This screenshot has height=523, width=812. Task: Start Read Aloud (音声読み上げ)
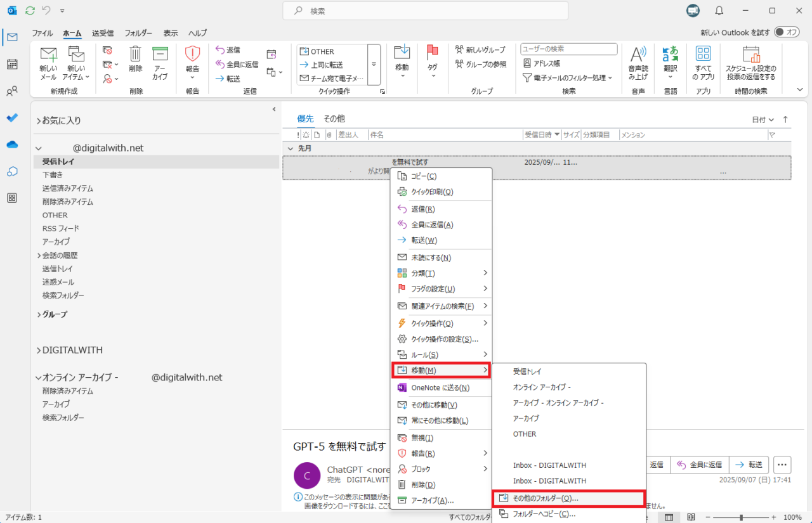[x=637, y=61]
